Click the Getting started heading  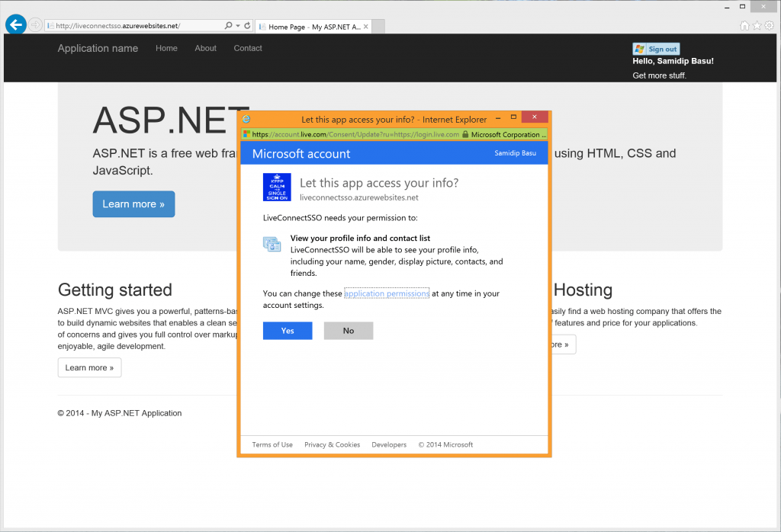(114, 290)
